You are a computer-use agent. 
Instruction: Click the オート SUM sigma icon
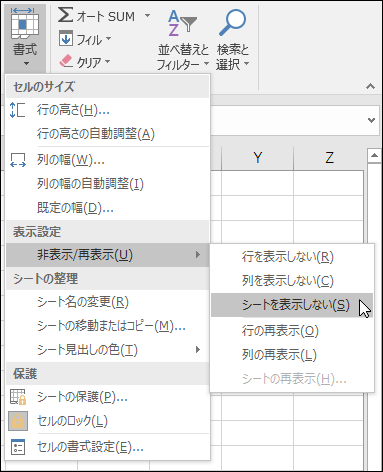65,15
